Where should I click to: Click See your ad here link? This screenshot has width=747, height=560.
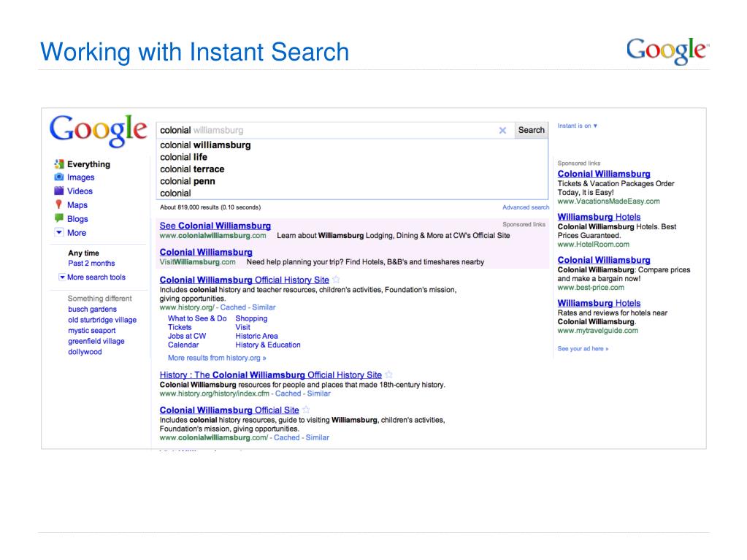[583, 348]
